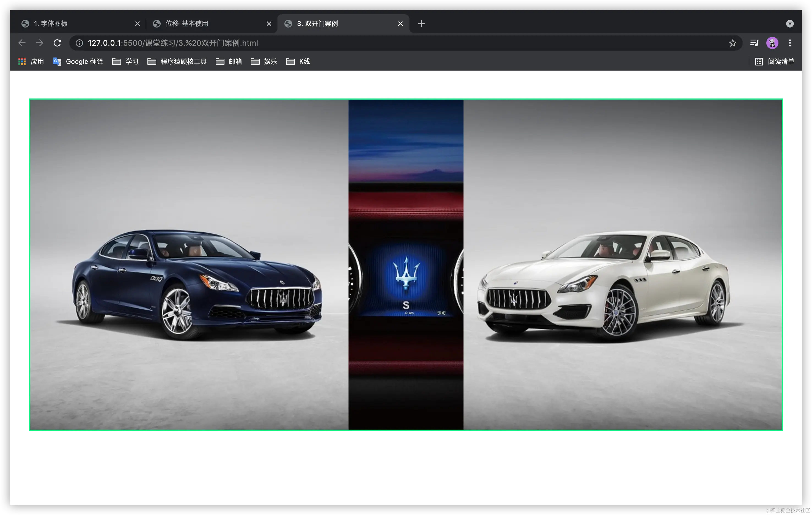Open the 娱乐 bookmarks folder
812x515 pixels.
pyautogui.click(x=264, y=61)
